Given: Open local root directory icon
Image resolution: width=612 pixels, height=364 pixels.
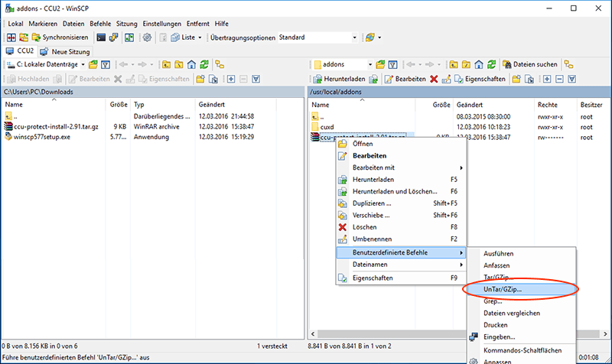Looking at the screenshot, I should pos(179,64).
